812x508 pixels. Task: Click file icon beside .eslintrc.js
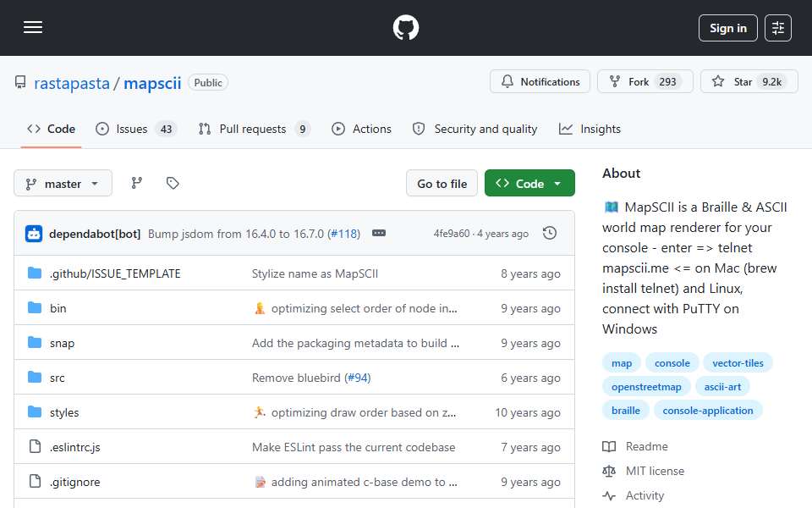(x=35, y=446)
